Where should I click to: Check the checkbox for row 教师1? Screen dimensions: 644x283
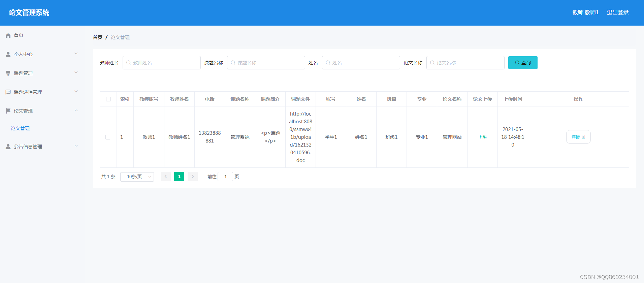point(108,137)
